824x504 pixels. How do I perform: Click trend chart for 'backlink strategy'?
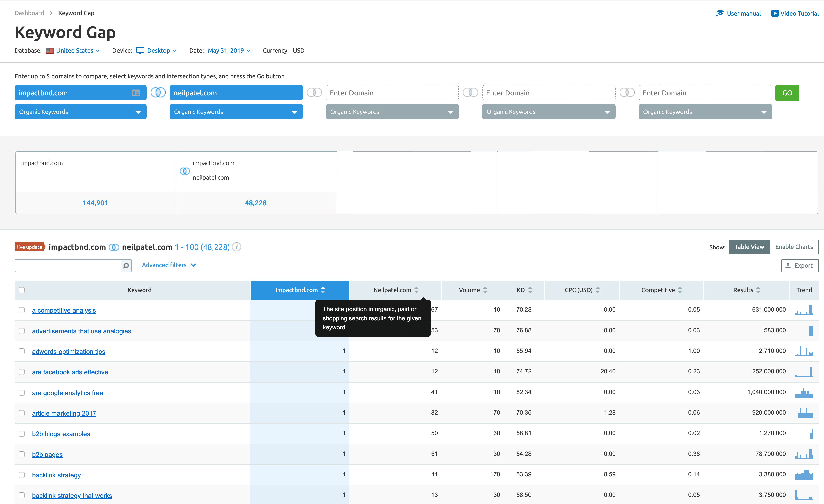[x=804, y=475]
